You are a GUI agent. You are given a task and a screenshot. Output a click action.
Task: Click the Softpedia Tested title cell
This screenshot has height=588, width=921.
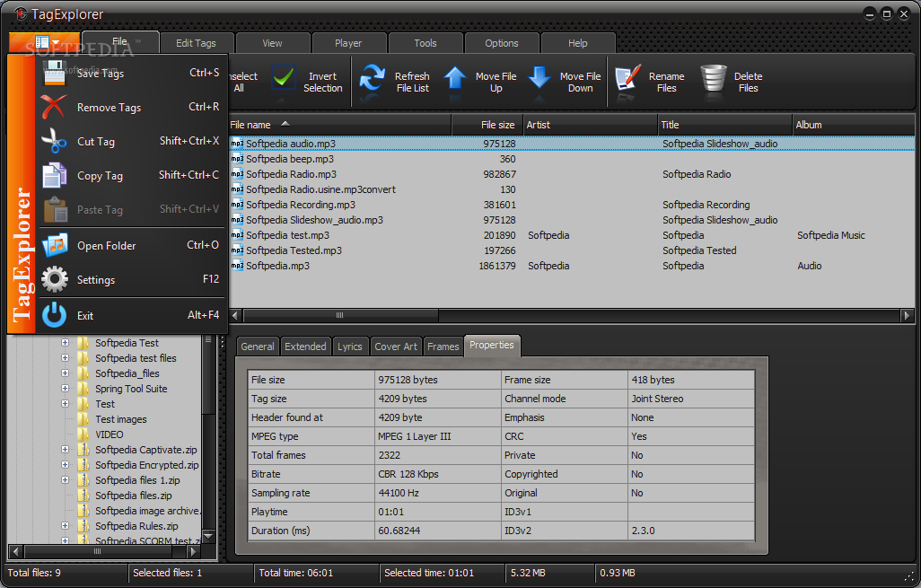coord(699,250)
